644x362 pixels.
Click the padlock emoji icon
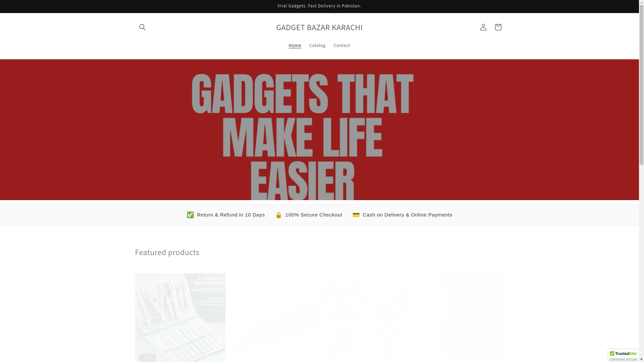pos(278,215)
